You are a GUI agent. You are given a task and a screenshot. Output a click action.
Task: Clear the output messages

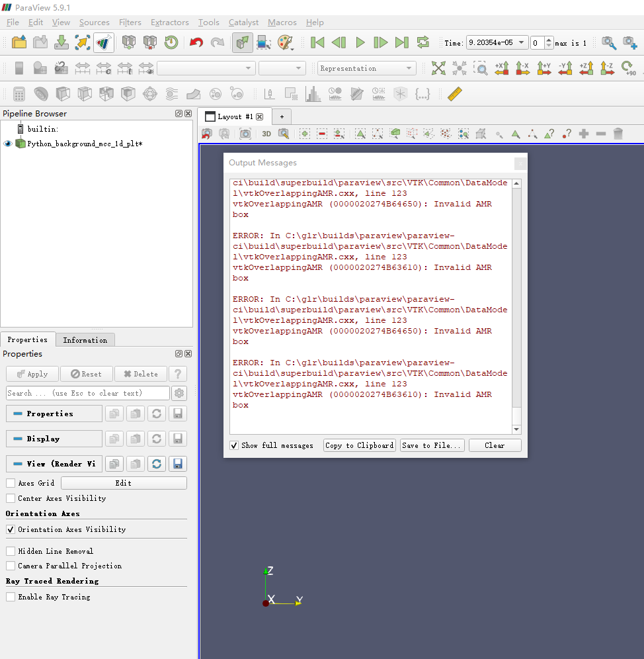[495, 445]
